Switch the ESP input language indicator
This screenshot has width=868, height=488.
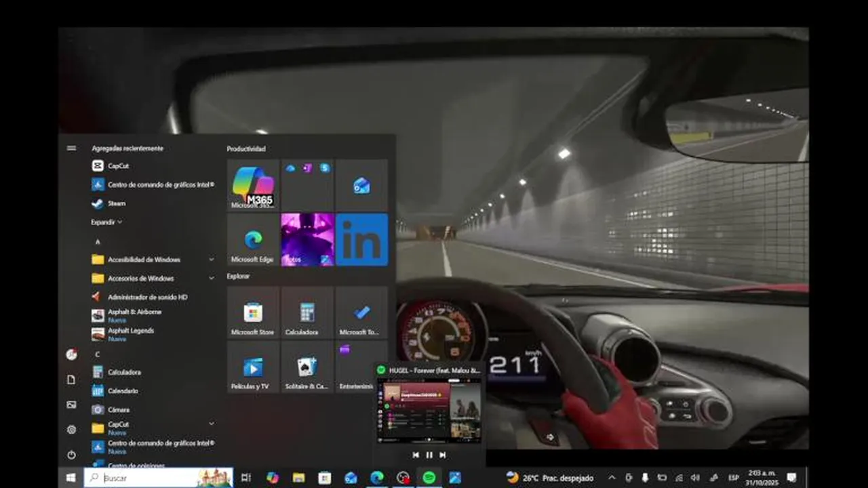pyautogui.click(x=734, y=478)
